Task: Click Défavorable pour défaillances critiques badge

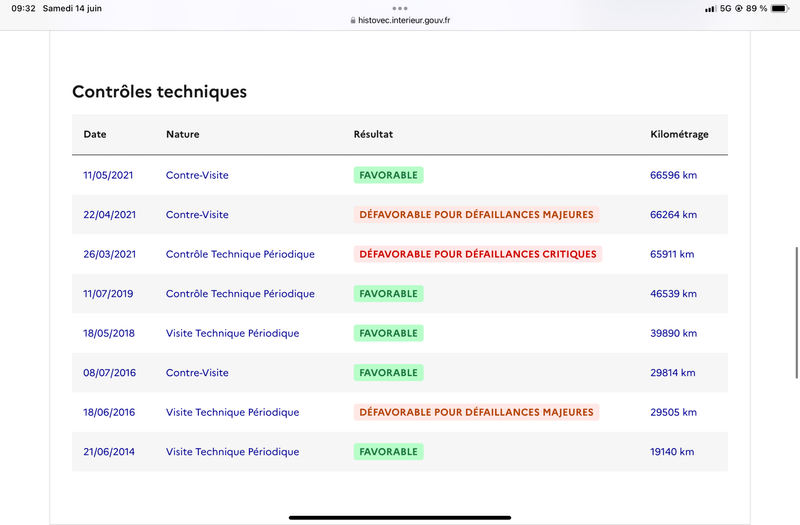Action: [x=478, y=254]
